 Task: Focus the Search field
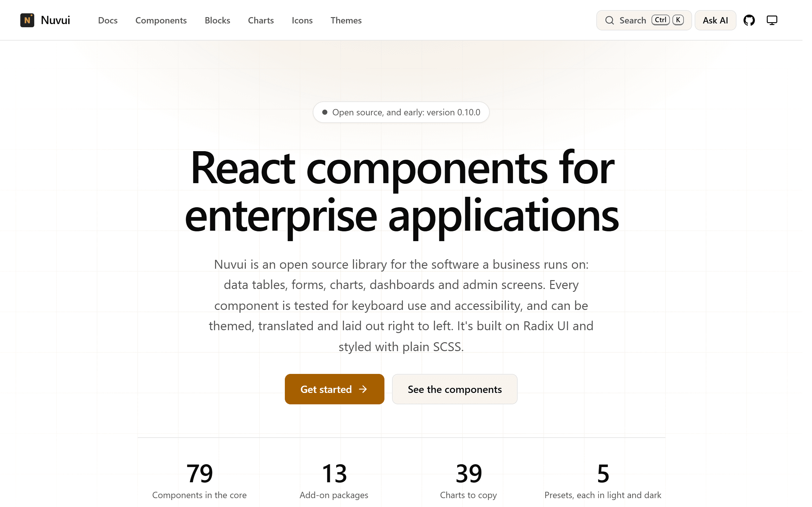644,21
